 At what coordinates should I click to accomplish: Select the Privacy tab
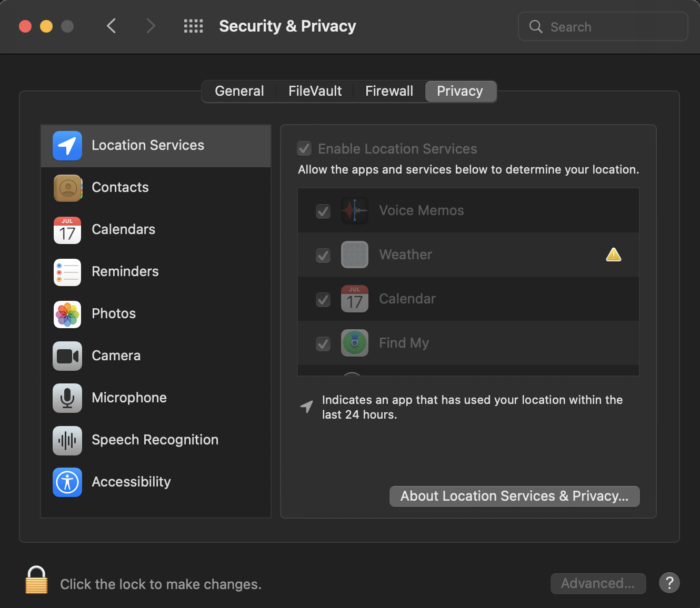coord(460,92)
